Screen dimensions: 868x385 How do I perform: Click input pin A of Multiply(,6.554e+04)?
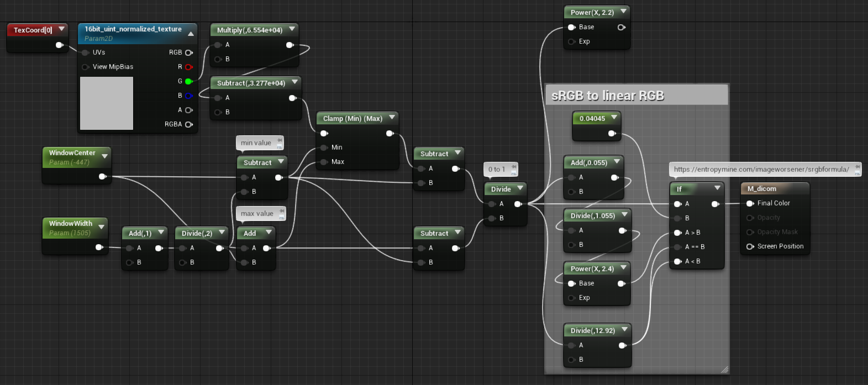coord(218,45)
